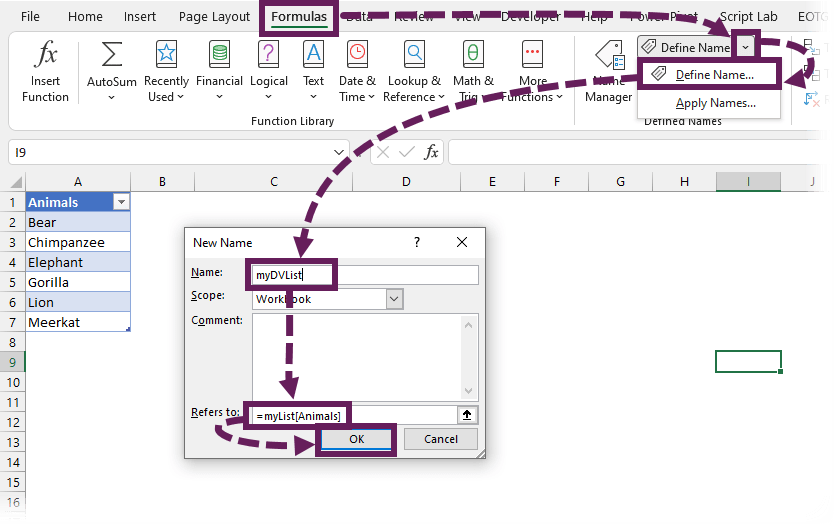Screen dimensions: 835x525
Task: Click the Select All corner triangle
Action: click(16, 182)
